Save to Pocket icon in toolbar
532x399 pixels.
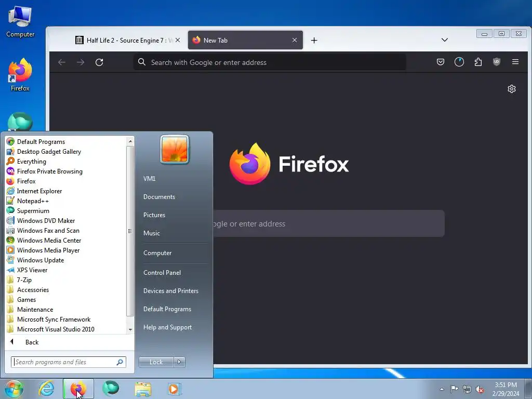(441, 62)
